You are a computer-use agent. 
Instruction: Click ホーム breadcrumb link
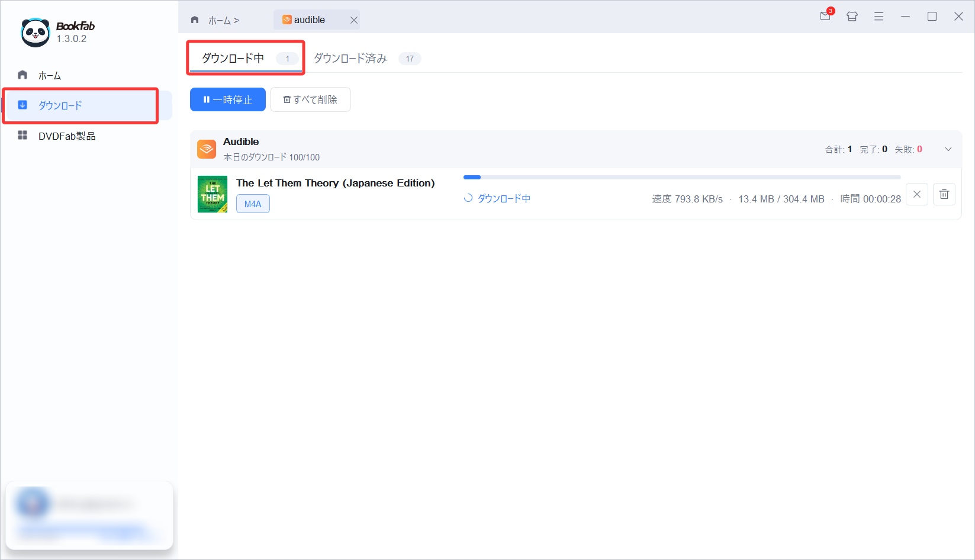(220, 20)
